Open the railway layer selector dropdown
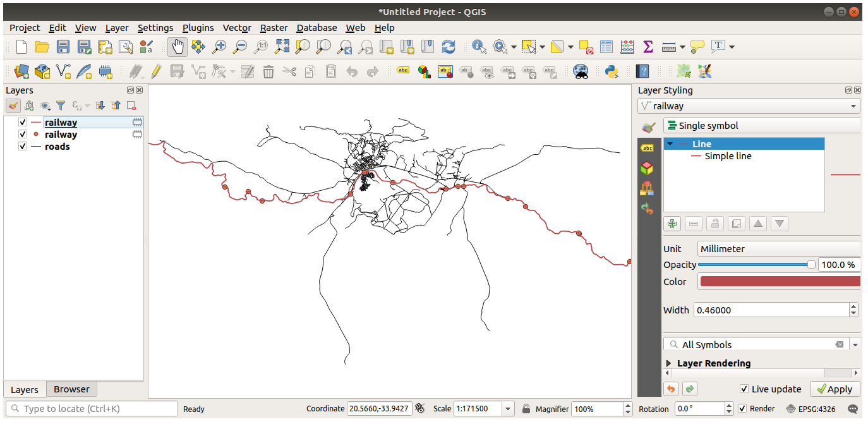 click(x=749, y=106)
